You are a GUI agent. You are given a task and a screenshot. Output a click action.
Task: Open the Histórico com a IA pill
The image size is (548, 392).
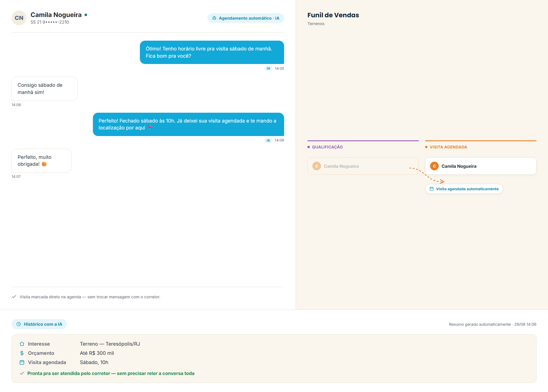click(x=39, y=324)
